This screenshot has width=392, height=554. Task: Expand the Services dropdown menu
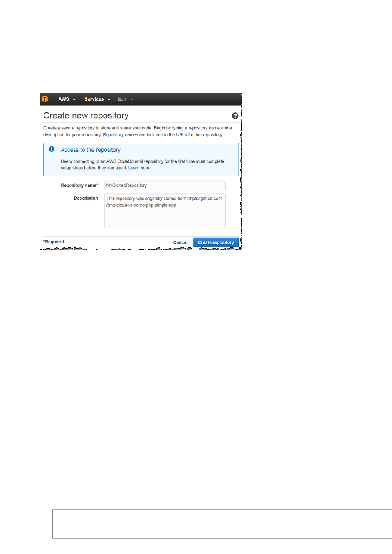click(x=97, y=99)
